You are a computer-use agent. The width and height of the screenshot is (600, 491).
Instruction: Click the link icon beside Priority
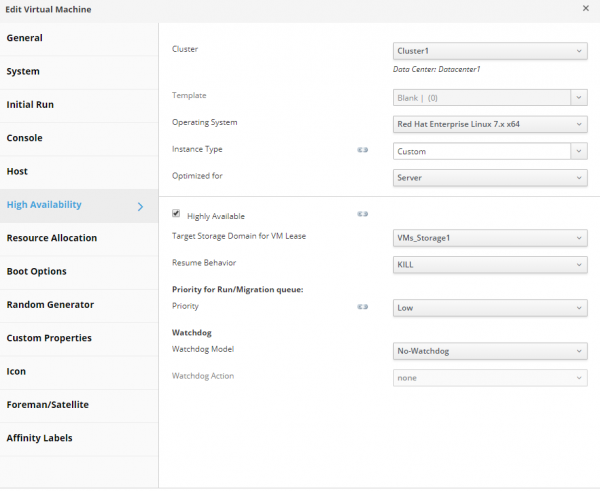pyautogui.click(x=363, y=307)
